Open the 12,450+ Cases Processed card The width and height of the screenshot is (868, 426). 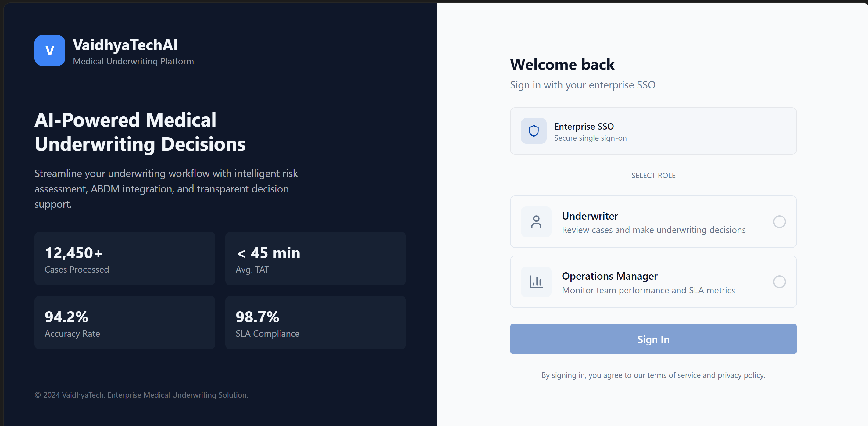[x=125, y=259]
